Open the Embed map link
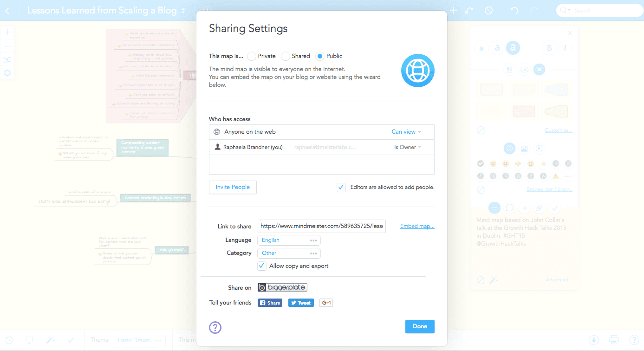This screenshot has height=351, width=644. 417,226
